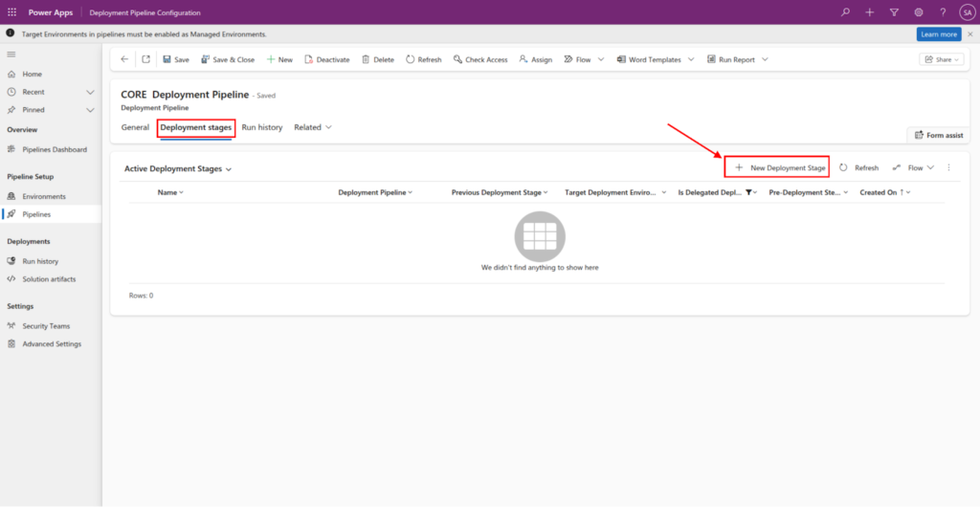
Task: Sort by the Name column header
Action: (x=169, y=192)
